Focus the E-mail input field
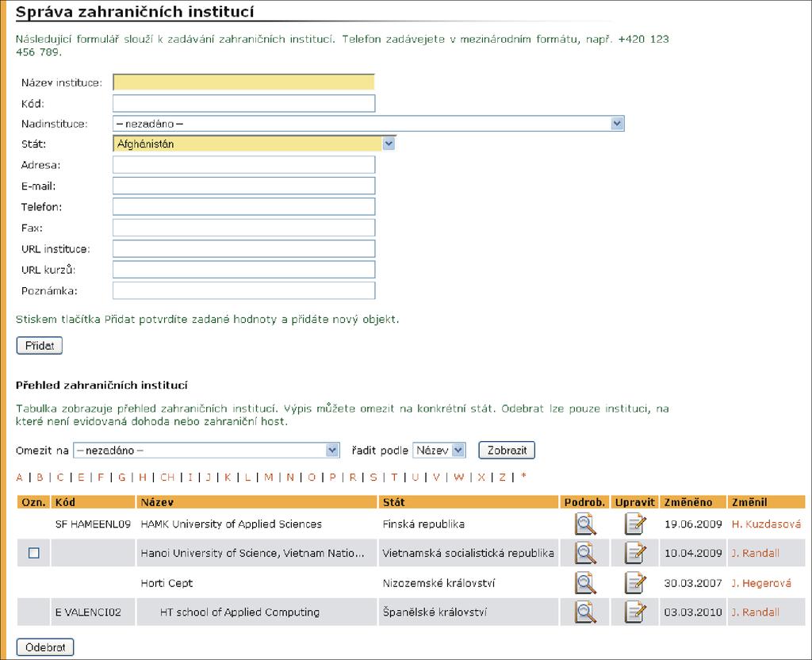 coord(244,186)
